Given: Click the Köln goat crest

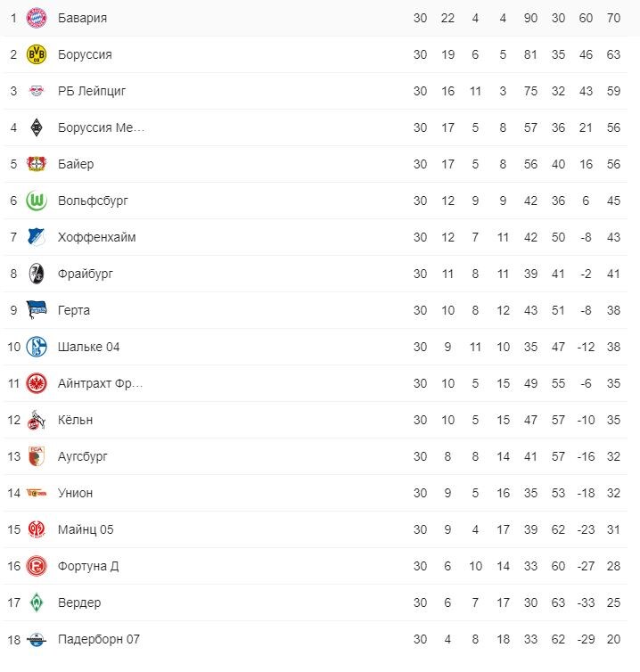Looking at the screenshot, I should (37, 420).
